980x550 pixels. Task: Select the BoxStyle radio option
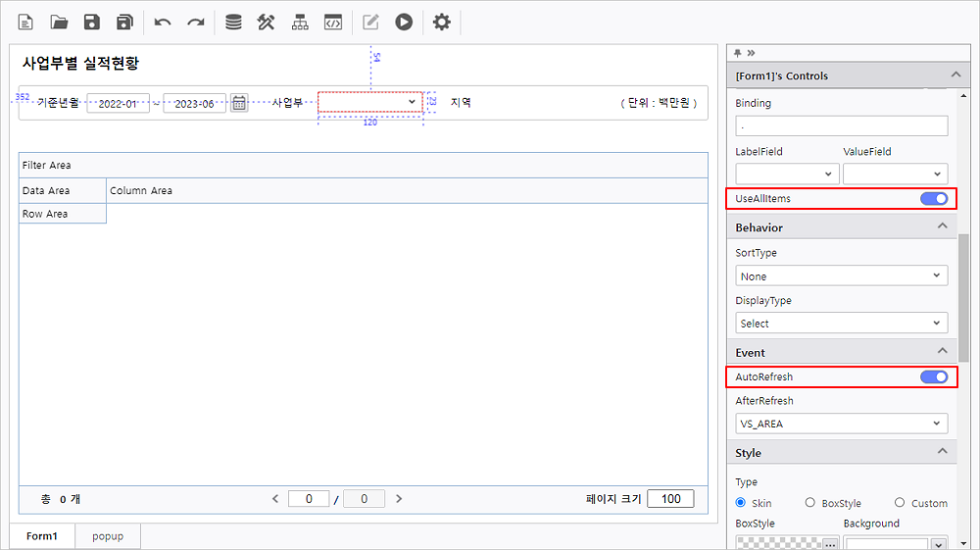pyautogui.click(x=809, y=503)
